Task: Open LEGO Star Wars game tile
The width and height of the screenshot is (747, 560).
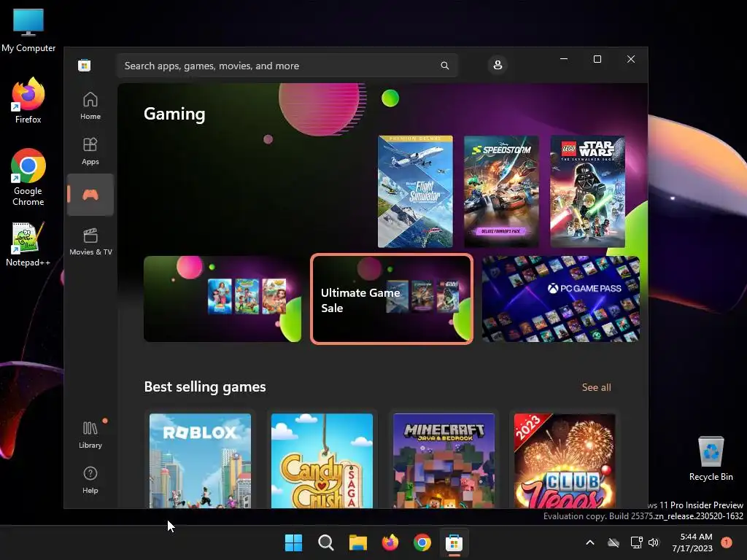Action: (587, 192)
